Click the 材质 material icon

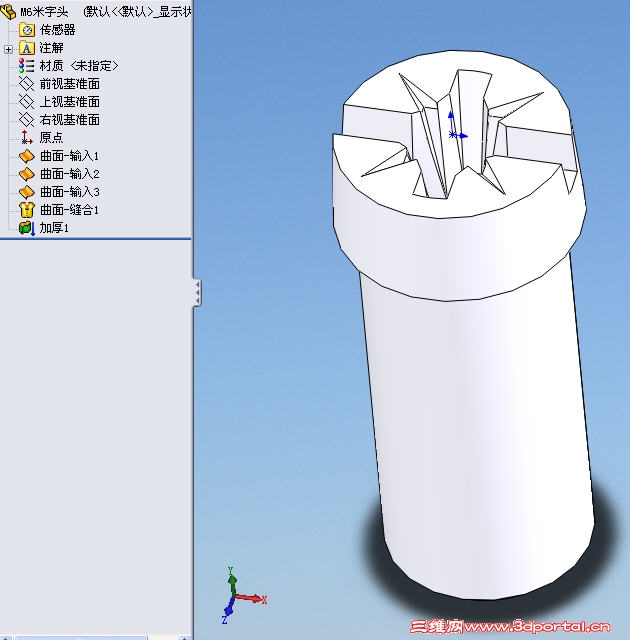tap(27, 66)
